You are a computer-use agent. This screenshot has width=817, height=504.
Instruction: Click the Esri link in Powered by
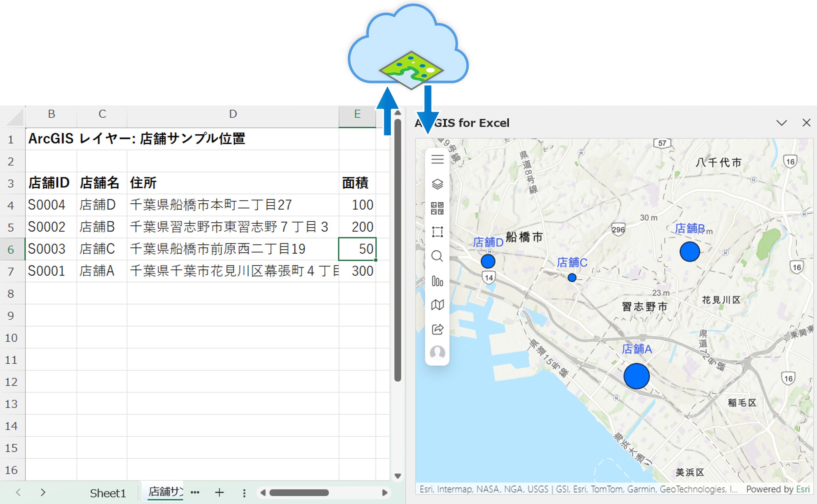coord(803,489)
